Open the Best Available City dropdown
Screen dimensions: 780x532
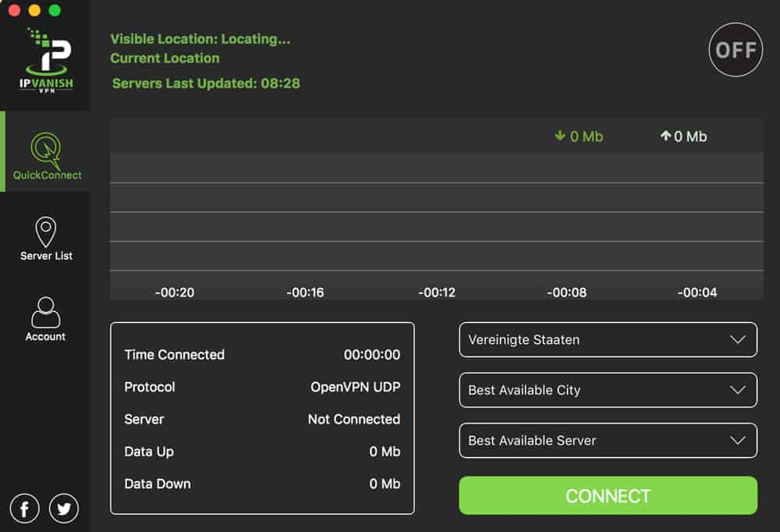click(x=608, y=390)
